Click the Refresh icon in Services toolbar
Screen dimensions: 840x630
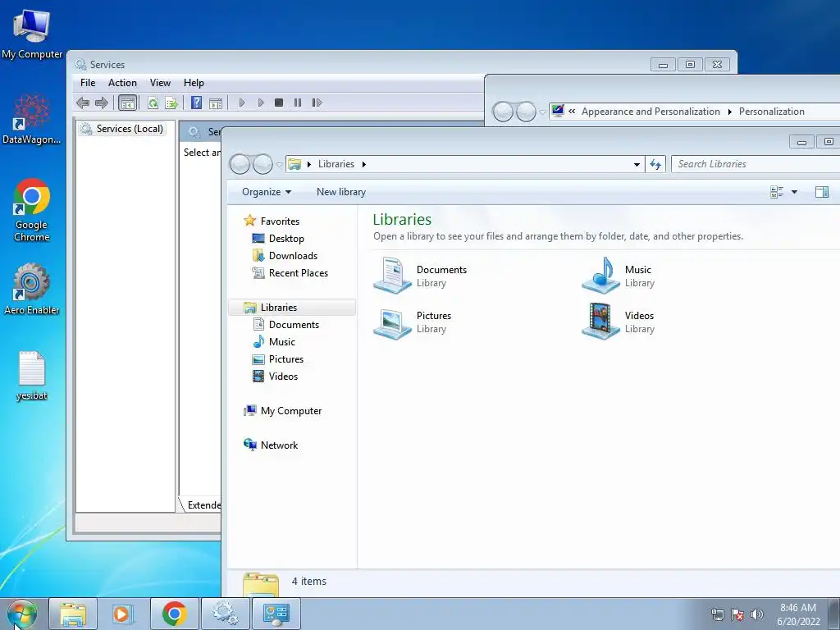[x=153, y=103]
